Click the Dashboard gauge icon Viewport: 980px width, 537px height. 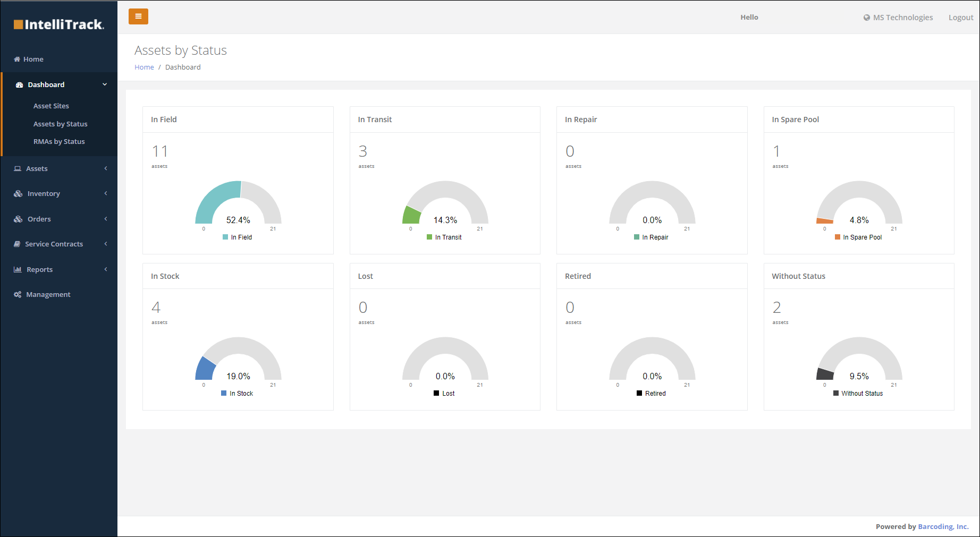20,85
